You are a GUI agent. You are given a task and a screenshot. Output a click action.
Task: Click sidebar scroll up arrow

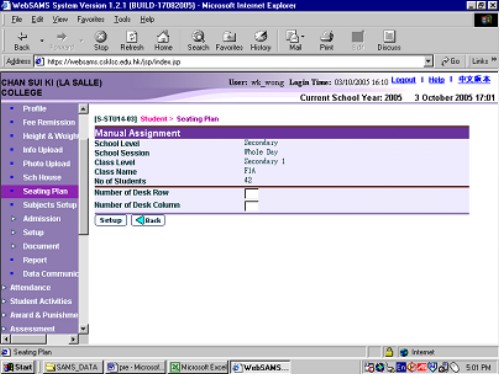click(83, 109)
